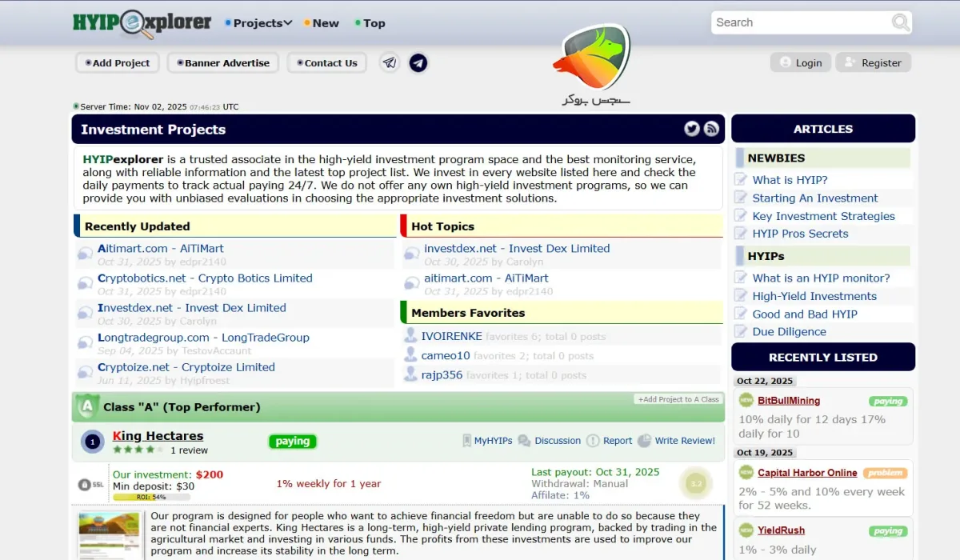The width and height of the screenshot is (960, 560).
Task: Click the MyHYIPs bookmark icon
Action: point(467,441)
